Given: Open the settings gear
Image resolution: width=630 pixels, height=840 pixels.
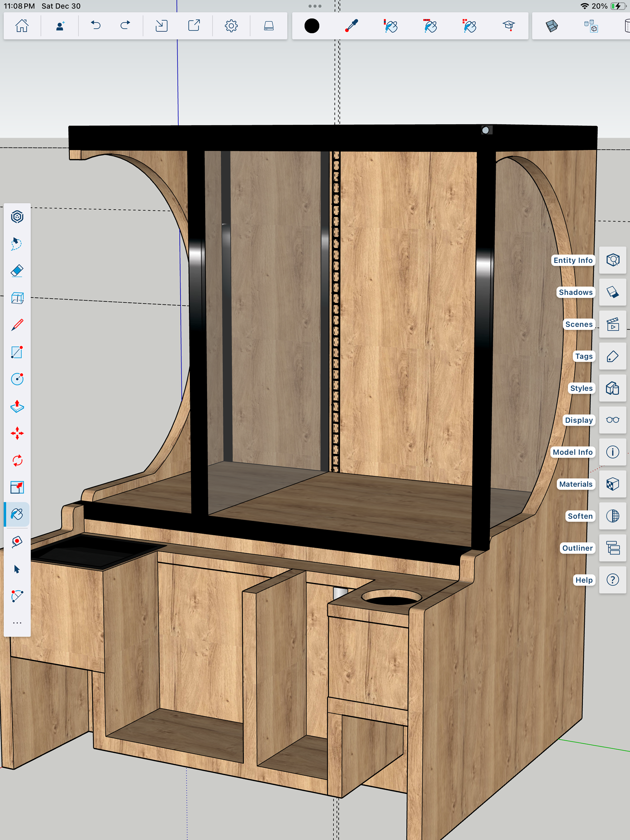Looking at the screenshot, I should click(x=231, y=26).
